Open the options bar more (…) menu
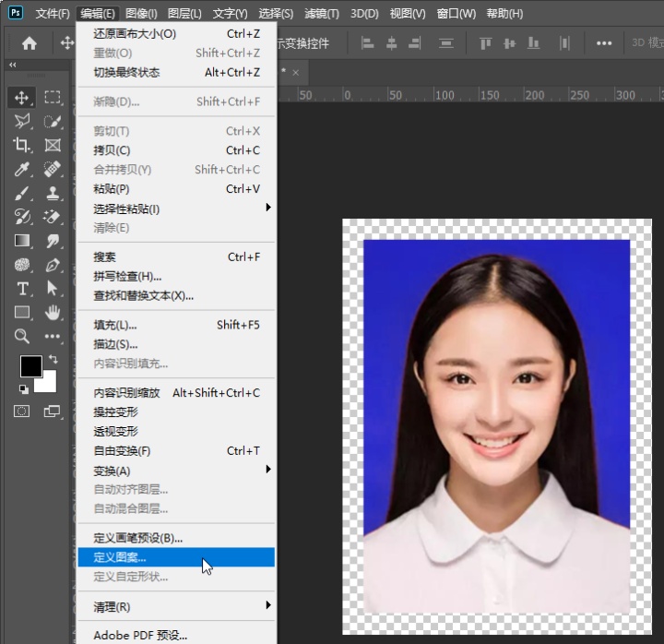664x644 pixels. point(604,43)
